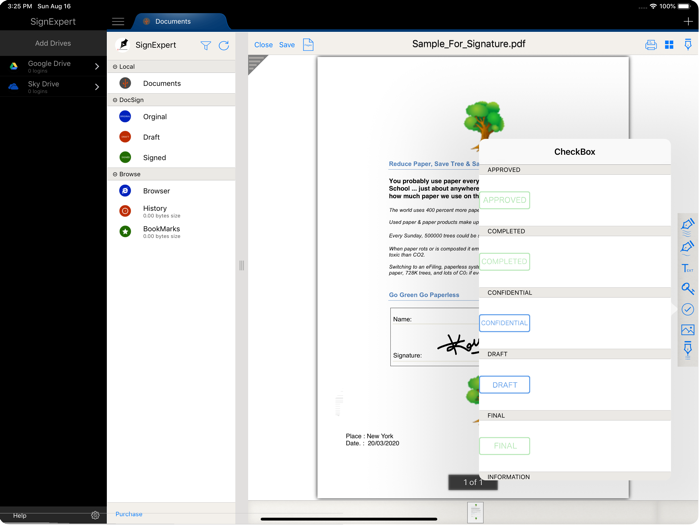Open Google Drive entry

[x=53, y=66]
